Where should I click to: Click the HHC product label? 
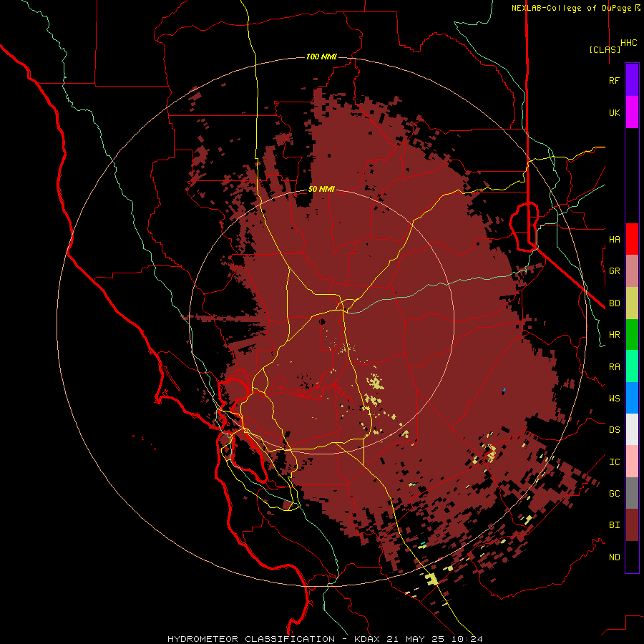(628, 43)
